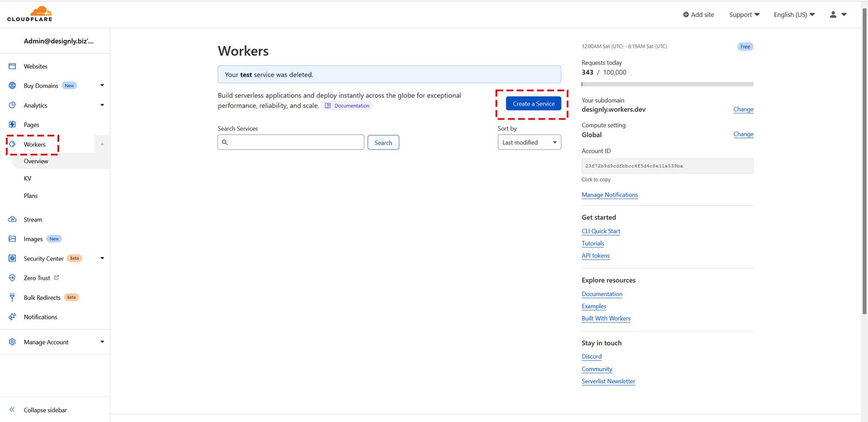This screenshot has height=422, width=868.
Task: Go to the Notifications section
Action: 41,317
